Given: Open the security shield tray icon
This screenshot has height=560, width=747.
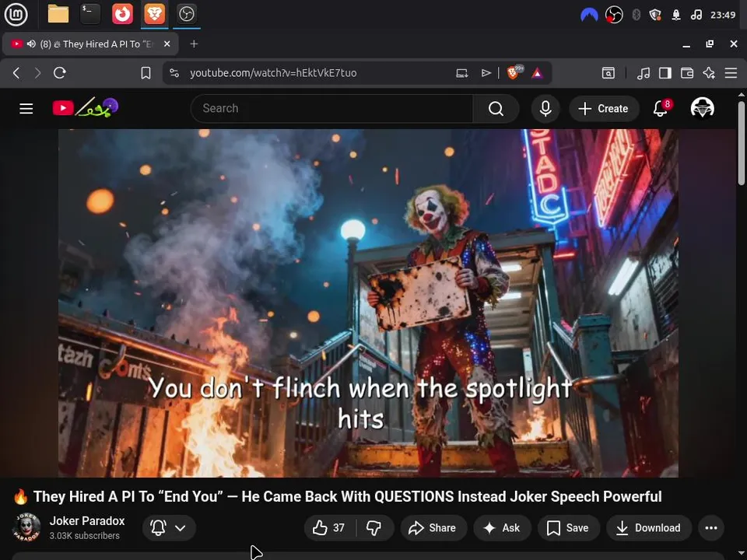Looking at the screenshot, I should point(655,15).
